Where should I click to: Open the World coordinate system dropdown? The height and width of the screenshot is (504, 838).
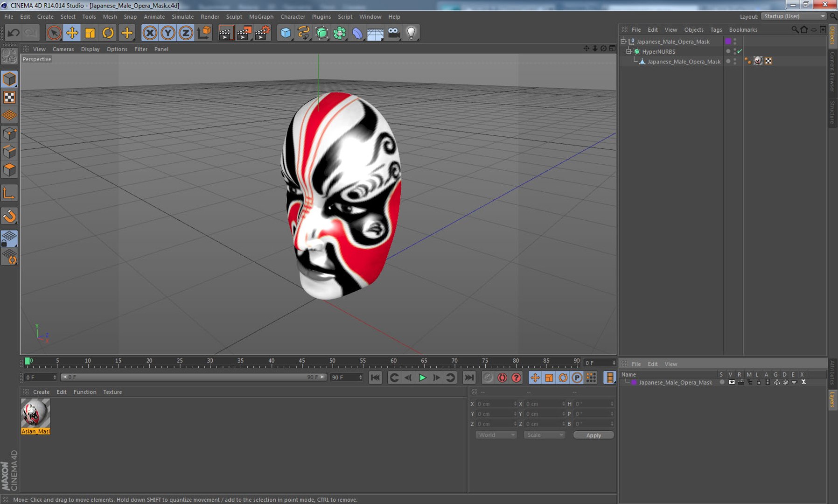(x=496, y=435)
